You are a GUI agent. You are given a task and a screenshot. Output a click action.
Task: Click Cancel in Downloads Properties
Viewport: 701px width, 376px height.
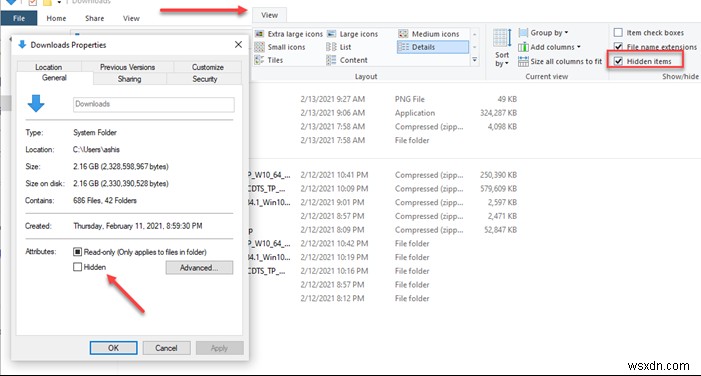tap(166, 348)
